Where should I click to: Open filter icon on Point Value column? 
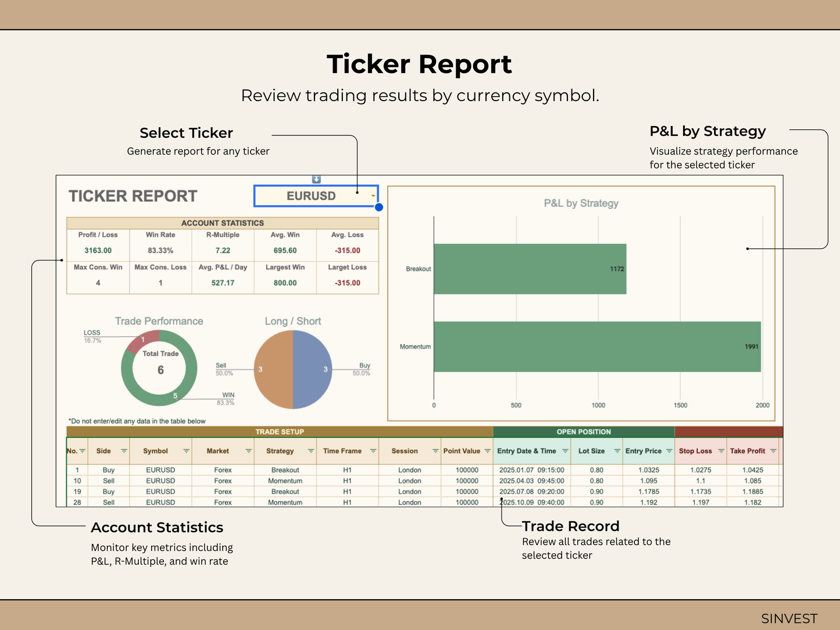click(x=488, y=451)
